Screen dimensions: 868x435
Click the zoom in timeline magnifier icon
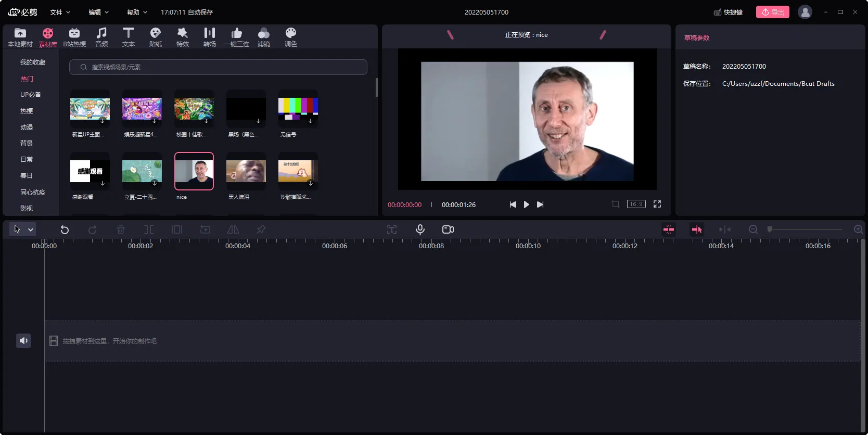[x=858, y=229]
